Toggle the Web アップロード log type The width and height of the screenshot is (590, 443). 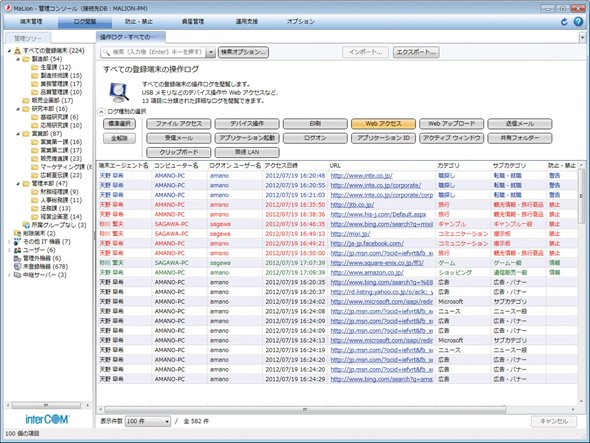[x=452, y=124]
